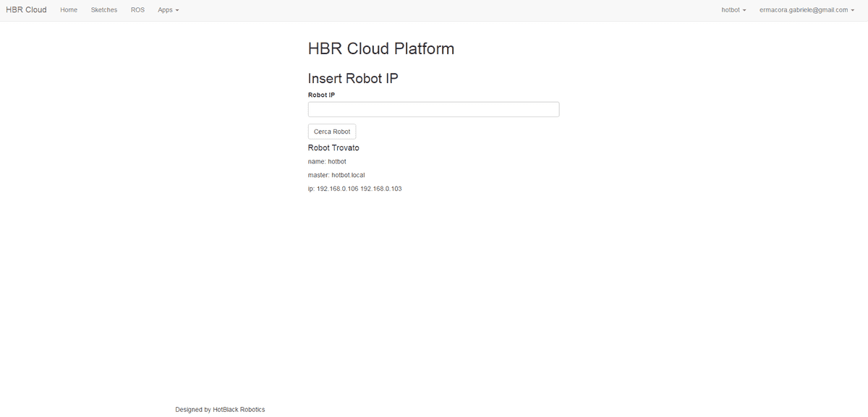Open the hotbot robot selector dropdown
868x417 pixels.
click(733, 9)
